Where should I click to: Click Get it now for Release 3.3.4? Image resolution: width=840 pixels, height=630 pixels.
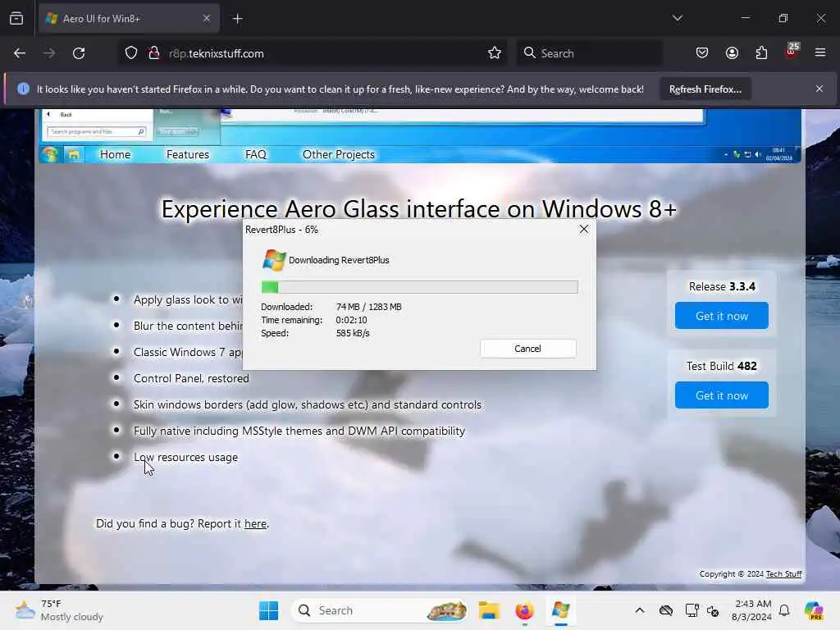(x=722, y=316)
